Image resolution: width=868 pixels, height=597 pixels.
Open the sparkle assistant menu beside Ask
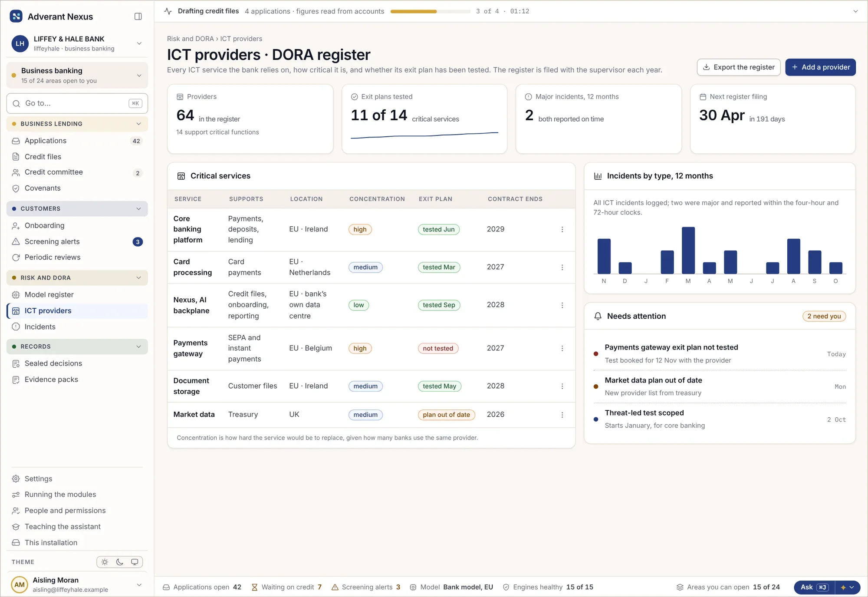tap(847, 587)
